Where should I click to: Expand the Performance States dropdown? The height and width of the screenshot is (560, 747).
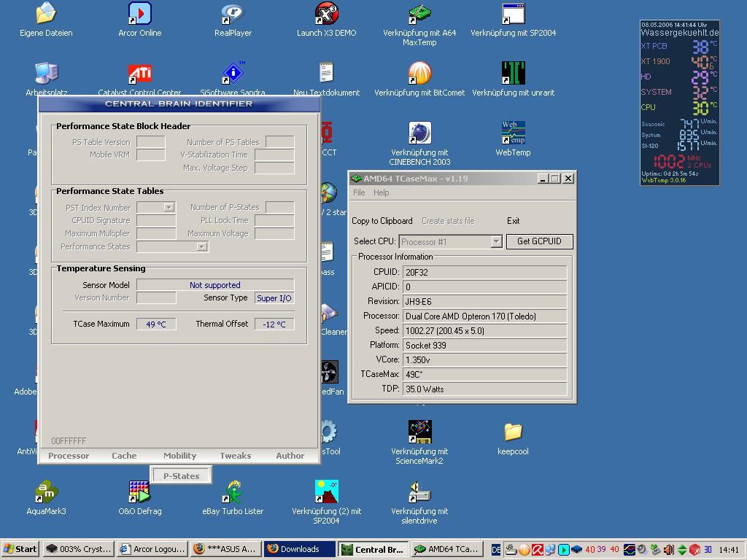tap(202, 246)
